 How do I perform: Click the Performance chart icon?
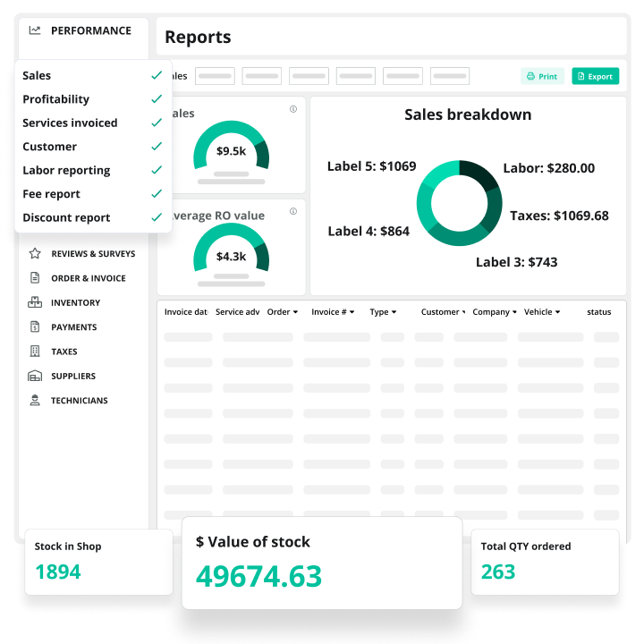click(x=35, y=30)
